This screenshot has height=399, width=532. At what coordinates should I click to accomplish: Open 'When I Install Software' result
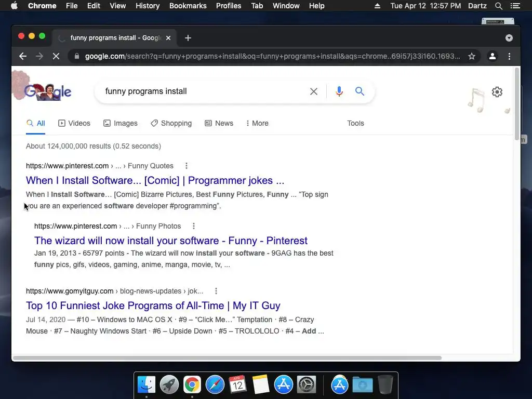point(155,180)
